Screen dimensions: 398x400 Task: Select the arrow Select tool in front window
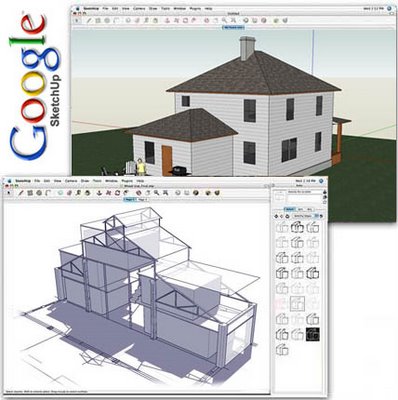coord(8,193)
